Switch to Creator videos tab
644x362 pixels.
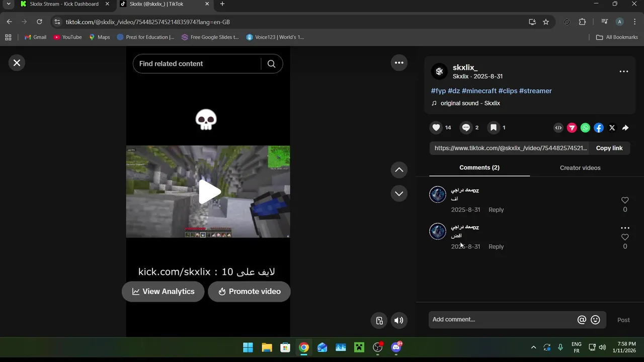point(580,168)
